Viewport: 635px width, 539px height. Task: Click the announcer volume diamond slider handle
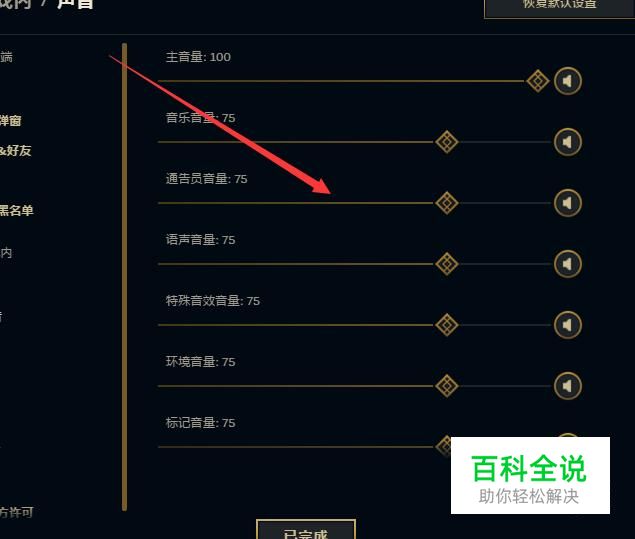coord(447,203)
